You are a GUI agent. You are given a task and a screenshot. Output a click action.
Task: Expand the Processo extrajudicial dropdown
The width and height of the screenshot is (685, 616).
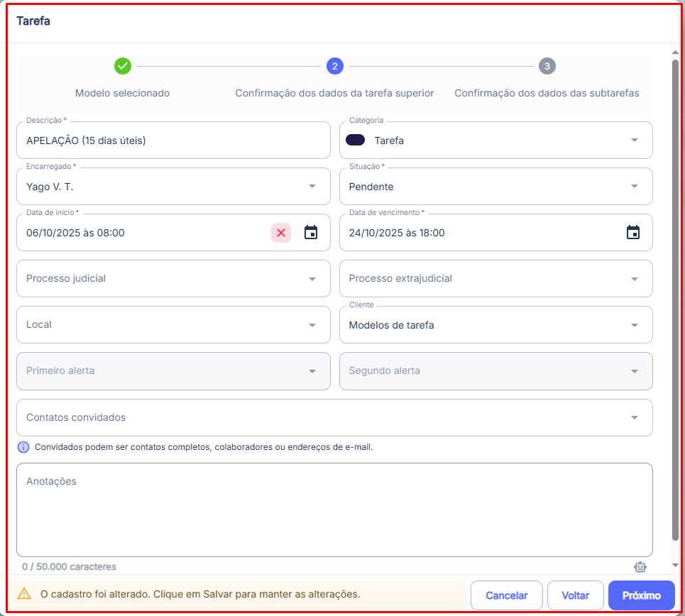tap(496, 279)
